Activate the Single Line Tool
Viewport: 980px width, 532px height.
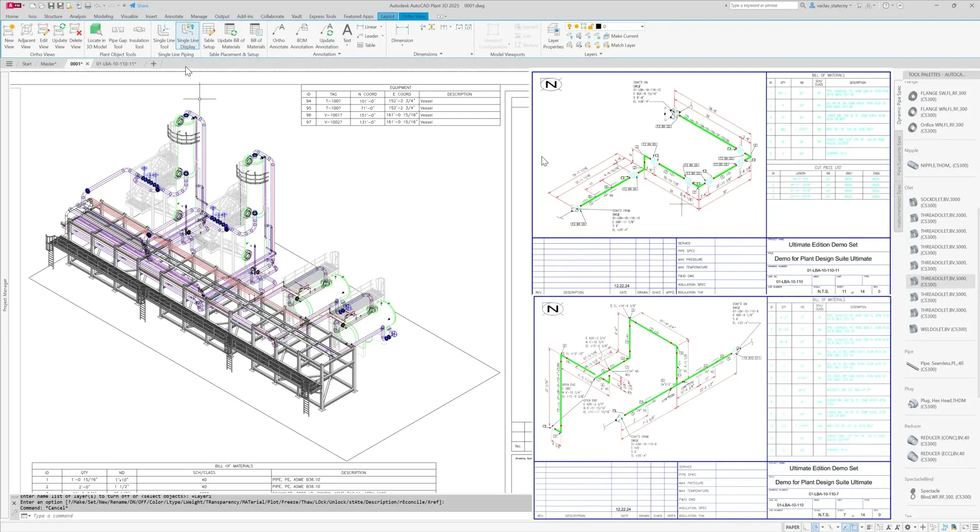[164, 36]
